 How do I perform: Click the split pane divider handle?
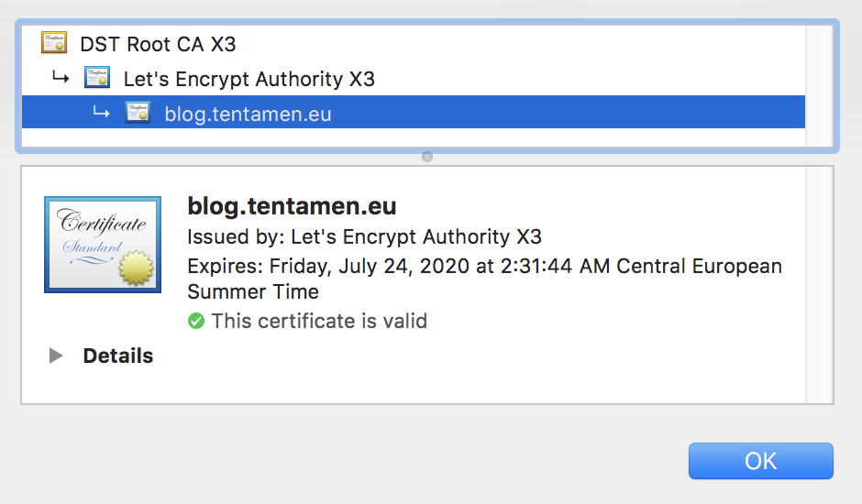click(x=427, y=157)
